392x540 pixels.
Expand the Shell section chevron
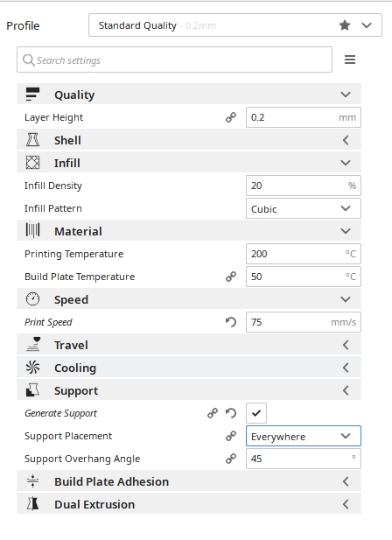pos(346,140)
